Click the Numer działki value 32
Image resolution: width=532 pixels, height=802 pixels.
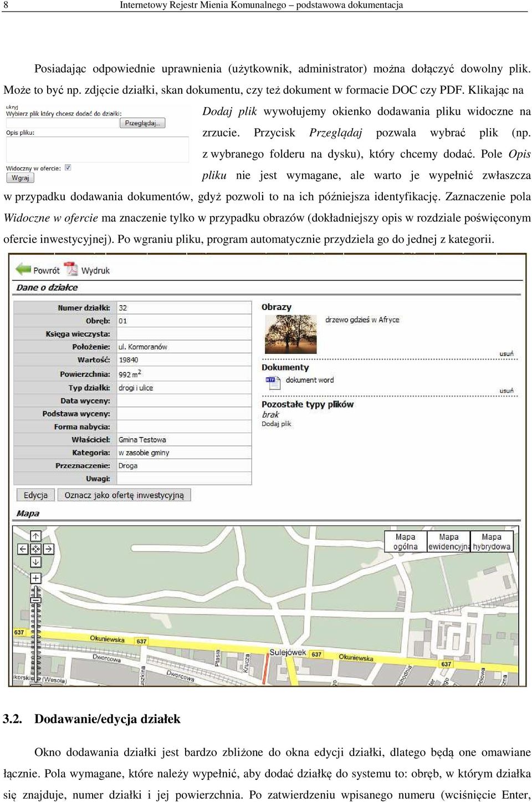point(123,307)
